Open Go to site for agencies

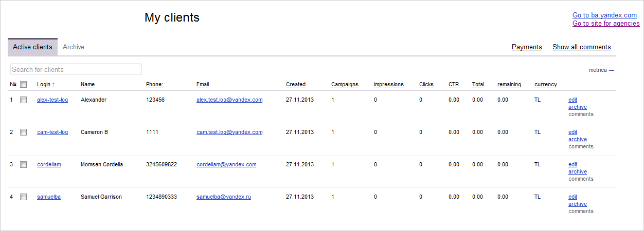tap(606, 24)
